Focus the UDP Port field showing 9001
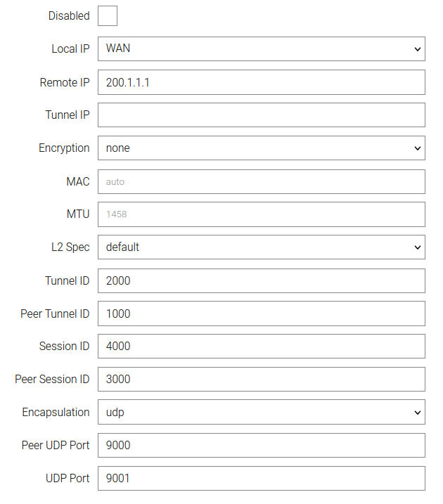Viewport: 443px width, 504px height. point(261,479)
